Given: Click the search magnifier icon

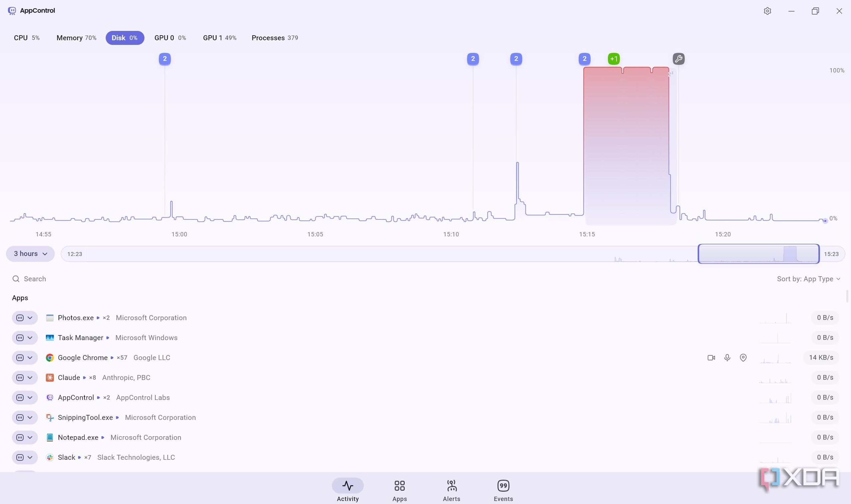Looking at the screenshot, I should pyautogui.click(x=16, y=279).
